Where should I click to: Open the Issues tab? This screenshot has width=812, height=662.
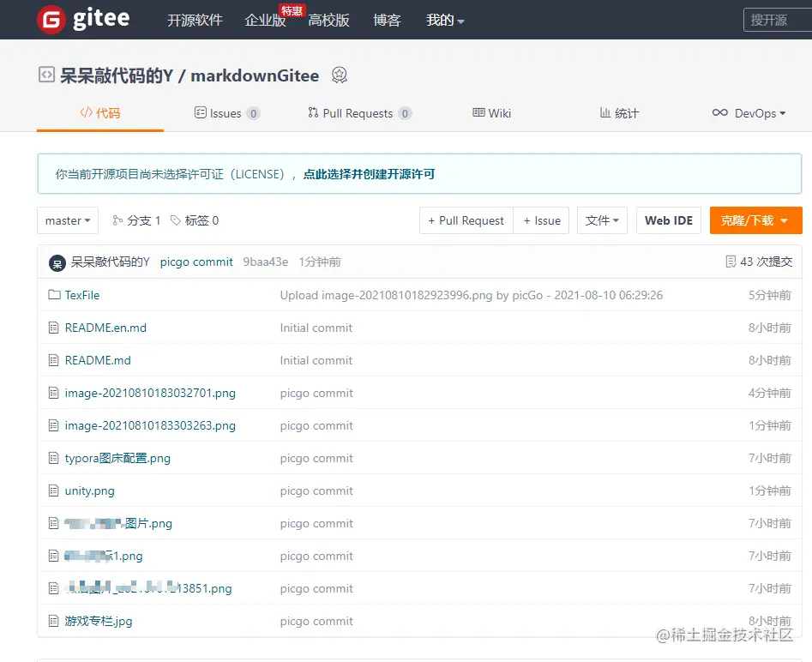coord(227,113)
